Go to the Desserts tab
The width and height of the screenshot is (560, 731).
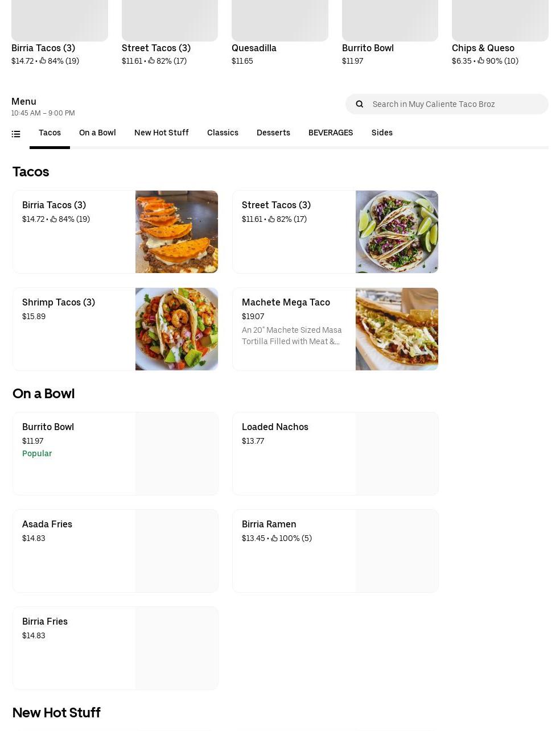point(273,133)
